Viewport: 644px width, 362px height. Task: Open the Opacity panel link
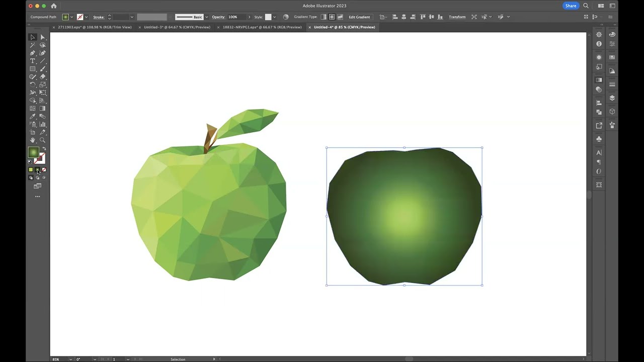[218, 17]
